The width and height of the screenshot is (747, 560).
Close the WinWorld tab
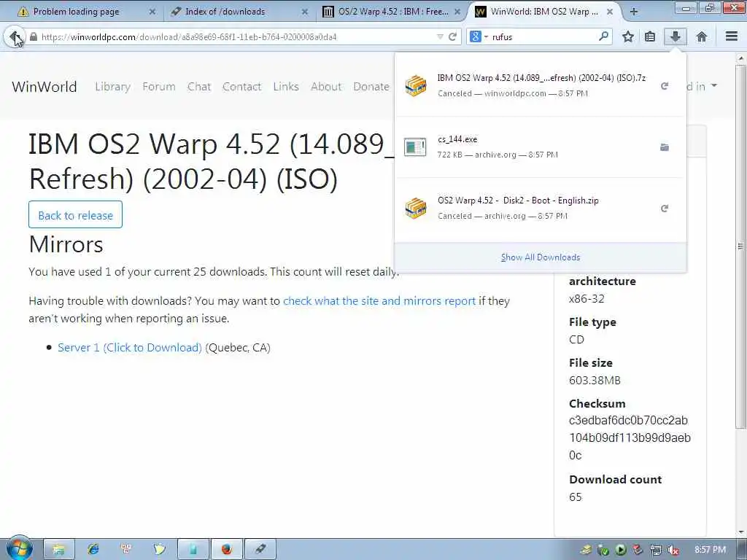click(x=610, y=12)
